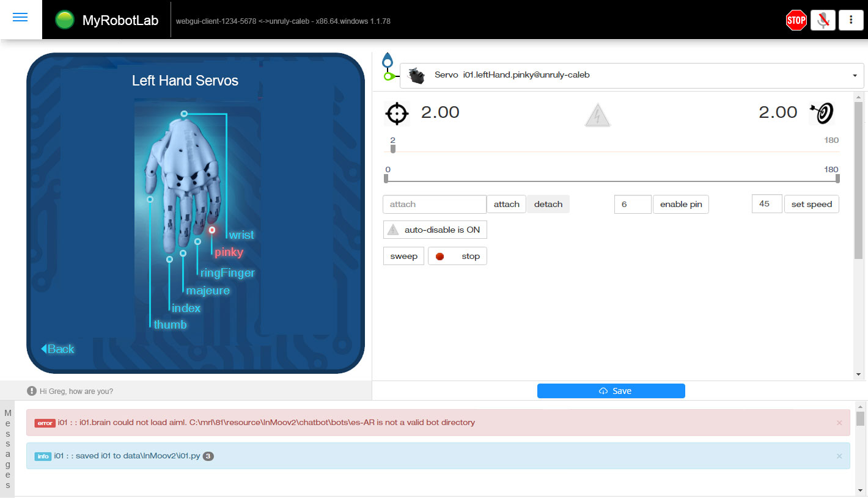Click the dartboard target position icon
Screen dimensions: 868x499
tap(822, 113)
